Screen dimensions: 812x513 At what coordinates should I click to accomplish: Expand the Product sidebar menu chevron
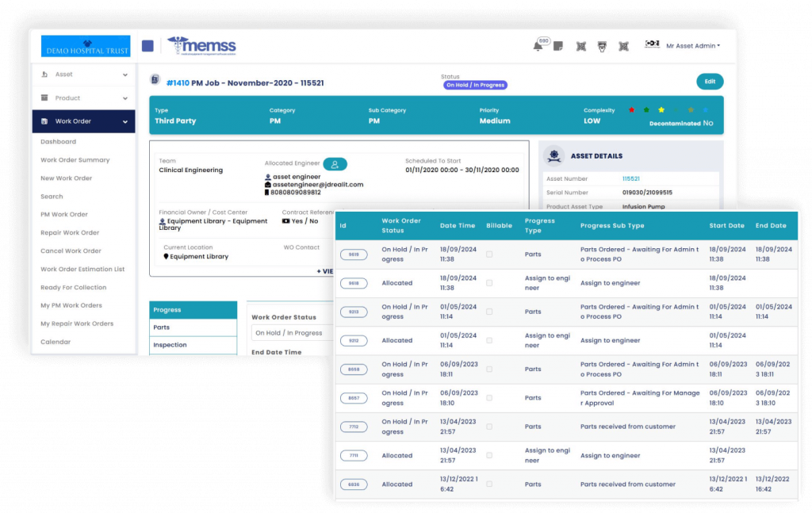click(x=124, y=98)
